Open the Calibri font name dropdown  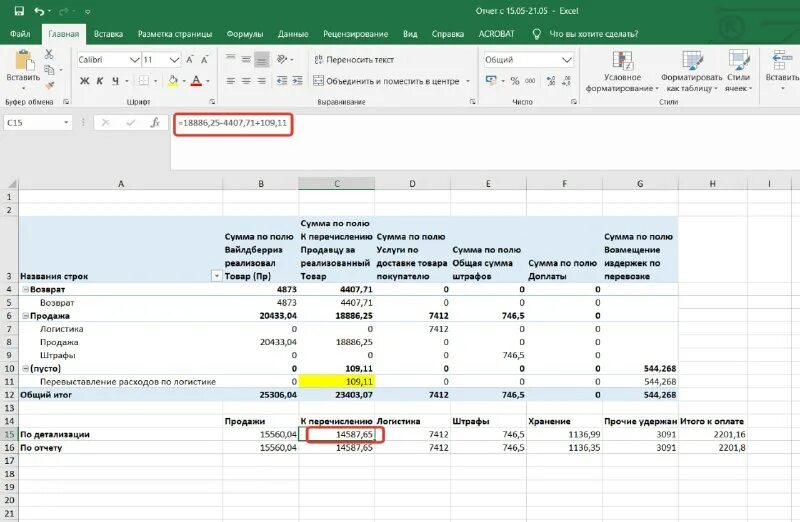point(135,60)
